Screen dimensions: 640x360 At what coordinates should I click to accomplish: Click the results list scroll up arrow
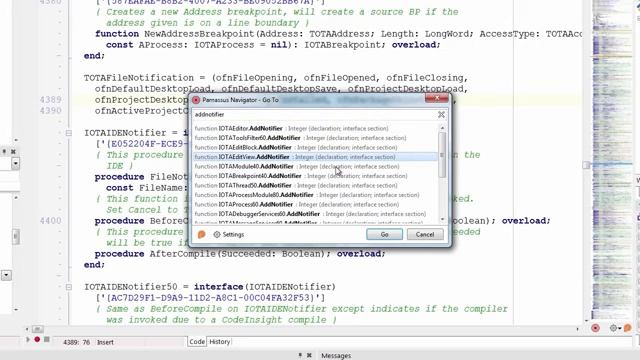pyautogui.click(x=442, y=128)
